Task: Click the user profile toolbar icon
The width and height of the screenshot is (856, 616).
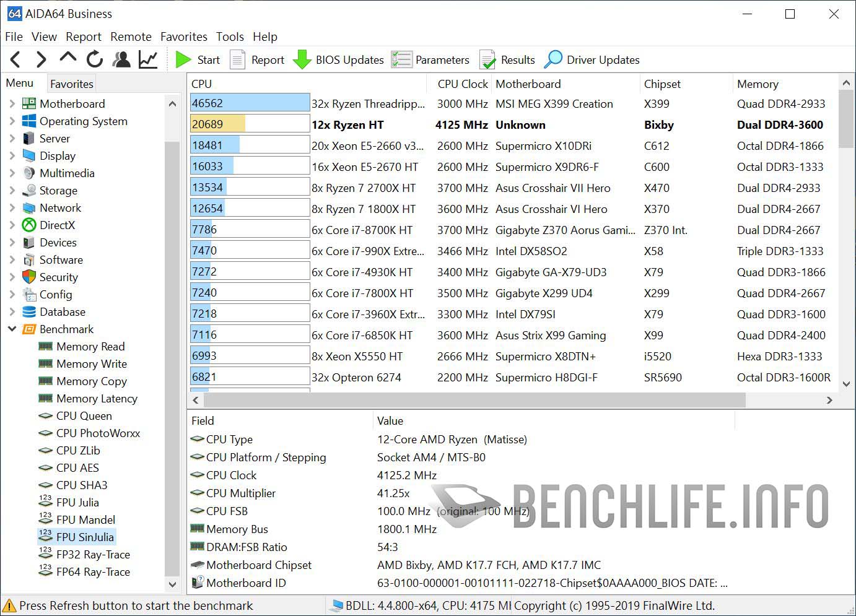Action: 121,59
